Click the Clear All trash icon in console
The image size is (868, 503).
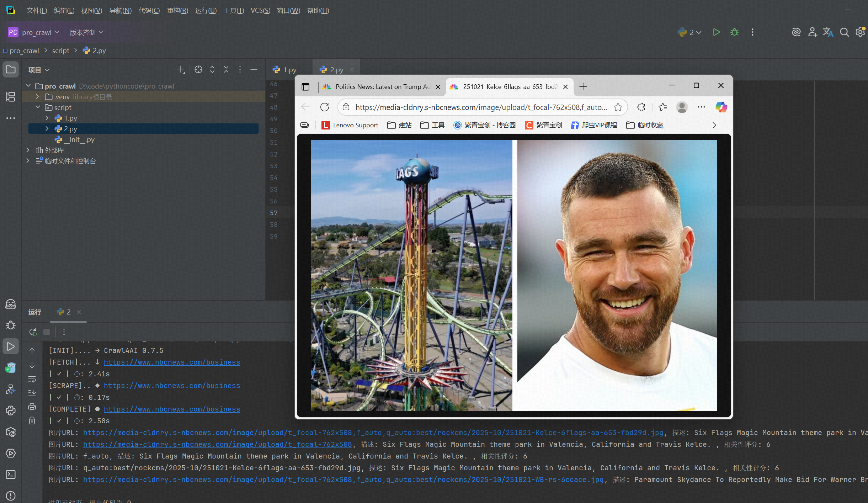[32, 421]
